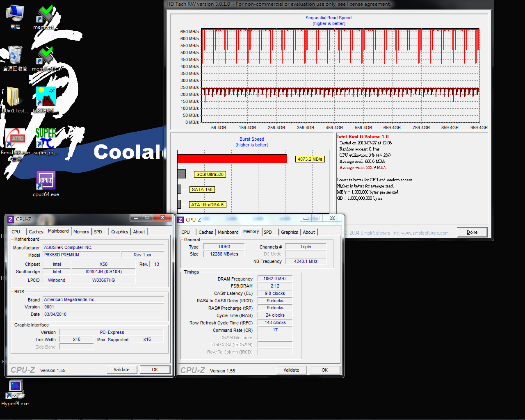Click the American Megatrends BIOS brand field
The image size is (525, 420).
103,299
